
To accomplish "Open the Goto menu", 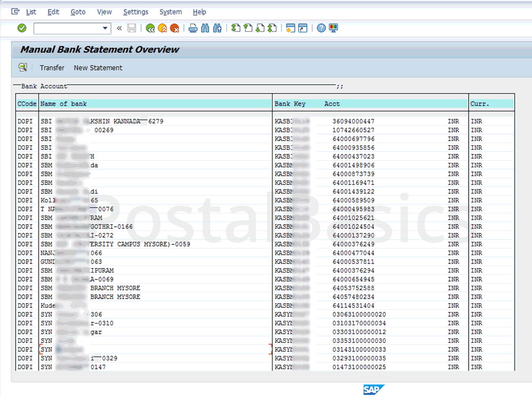I will (78, 12).
